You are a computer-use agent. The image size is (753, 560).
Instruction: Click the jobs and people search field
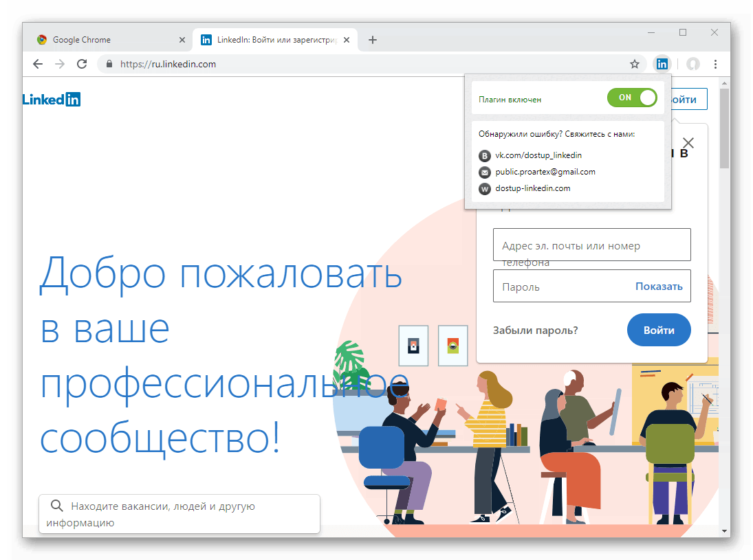click(179, 513)
